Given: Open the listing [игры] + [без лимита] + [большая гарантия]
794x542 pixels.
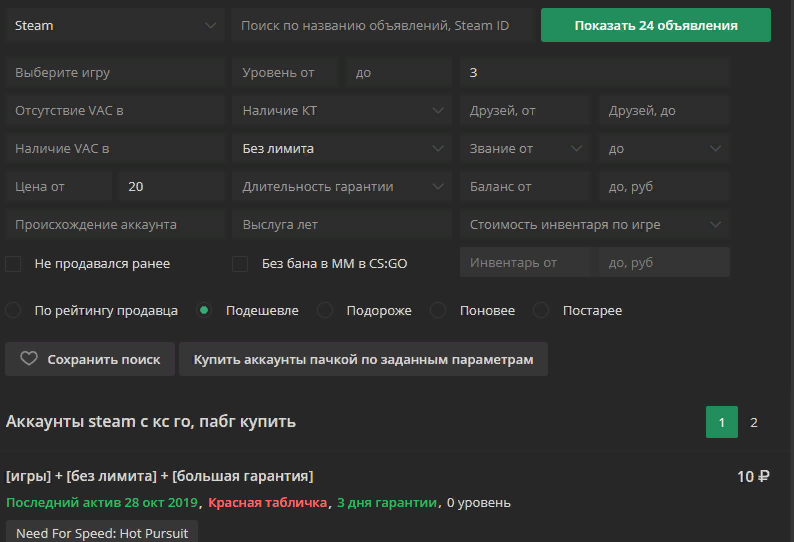Looking at the screenshot, I should pyautogui.click(x=160, y=476).
